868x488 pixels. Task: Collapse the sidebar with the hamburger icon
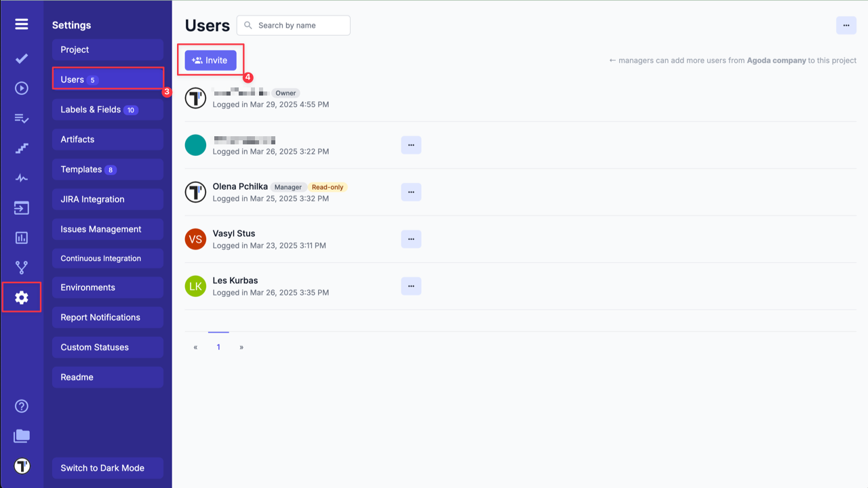tap(21, 23)
